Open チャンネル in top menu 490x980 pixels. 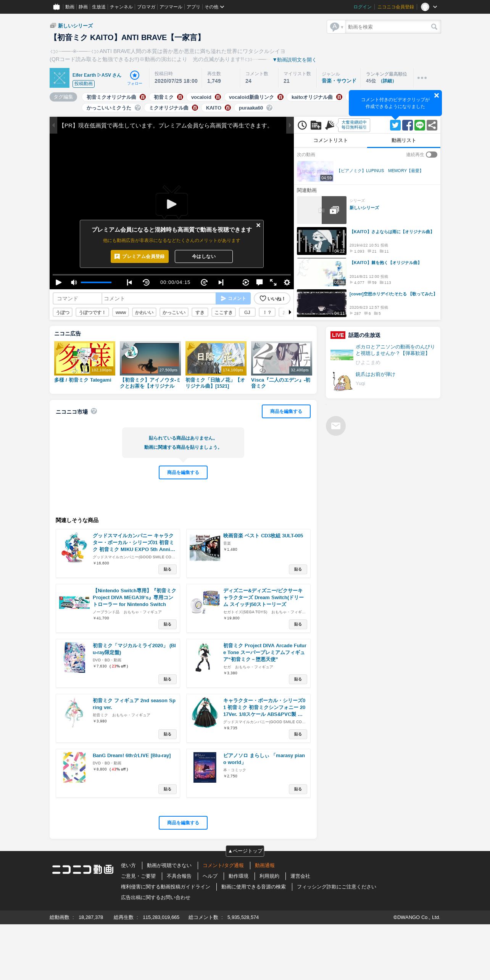pos(121,7)
